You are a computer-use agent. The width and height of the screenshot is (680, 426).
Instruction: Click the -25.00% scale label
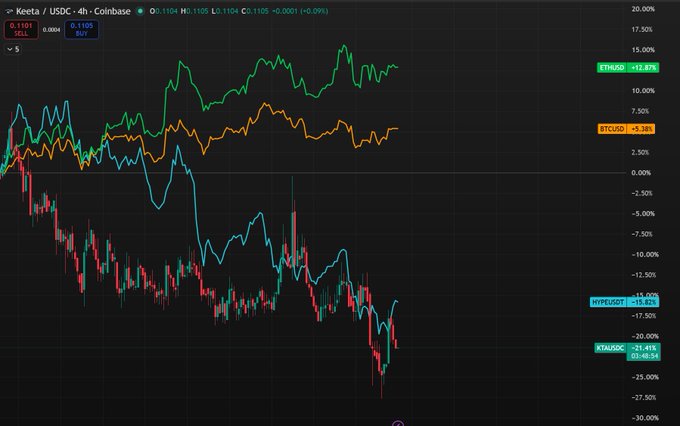click(x=645, y=377)
